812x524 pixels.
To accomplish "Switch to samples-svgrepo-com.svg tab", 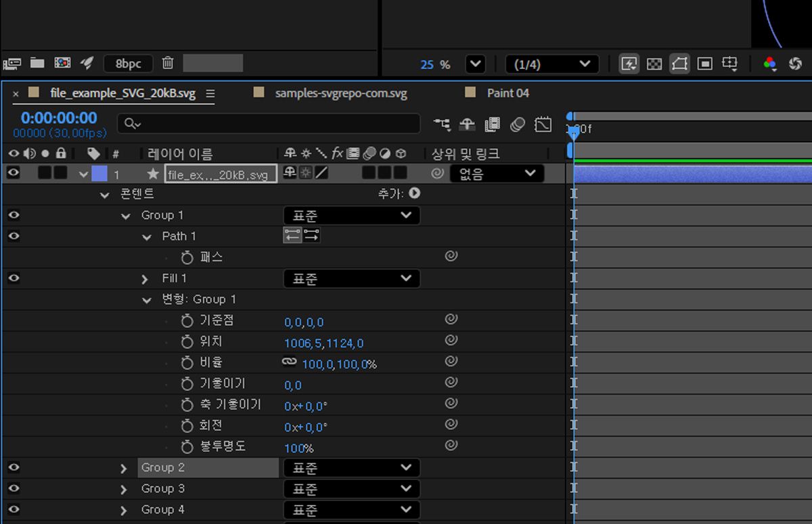I will (341, 93).
